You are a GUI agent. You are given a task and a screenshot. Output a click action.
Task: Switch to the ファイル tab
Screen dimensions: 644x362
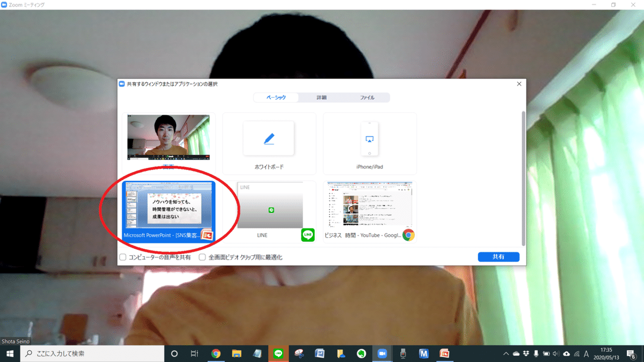coord(367,98)
